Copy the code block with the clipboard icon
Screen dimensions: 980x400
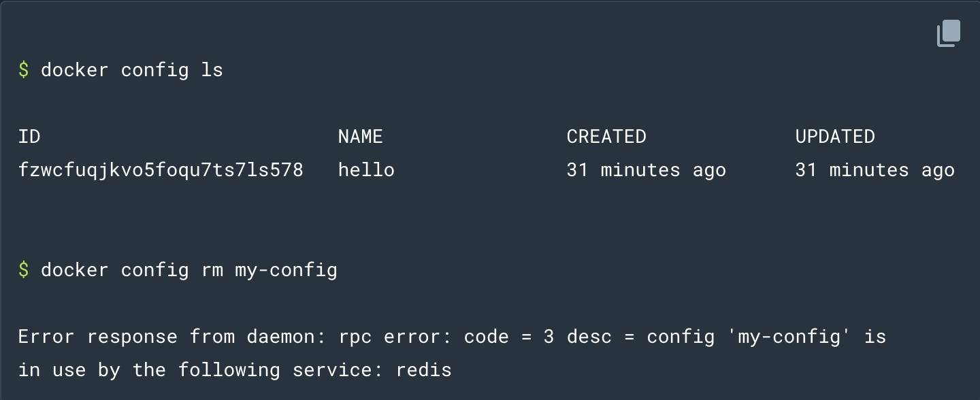click(949, 33)
